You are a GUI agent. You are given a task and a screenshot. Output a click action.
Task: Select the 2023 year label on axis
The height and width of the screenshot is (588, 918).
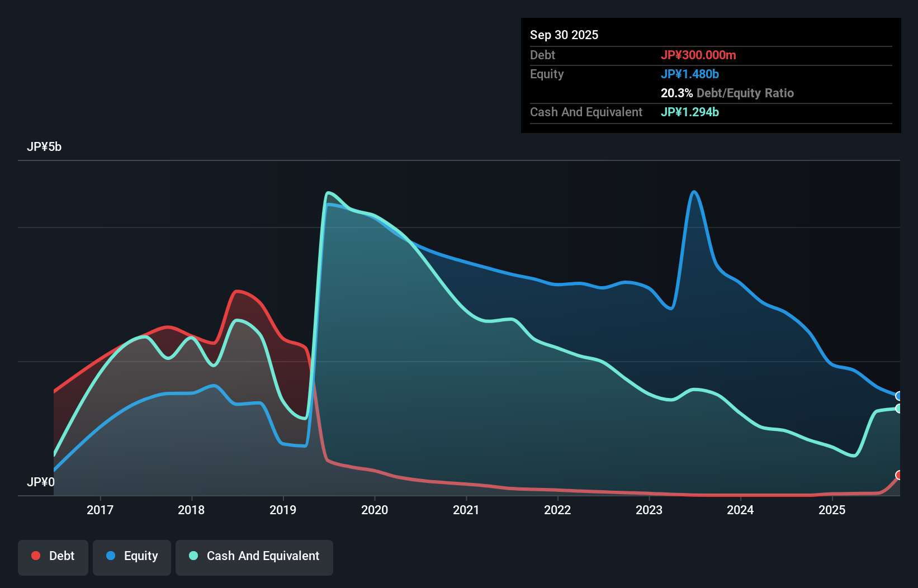point(649,510)
